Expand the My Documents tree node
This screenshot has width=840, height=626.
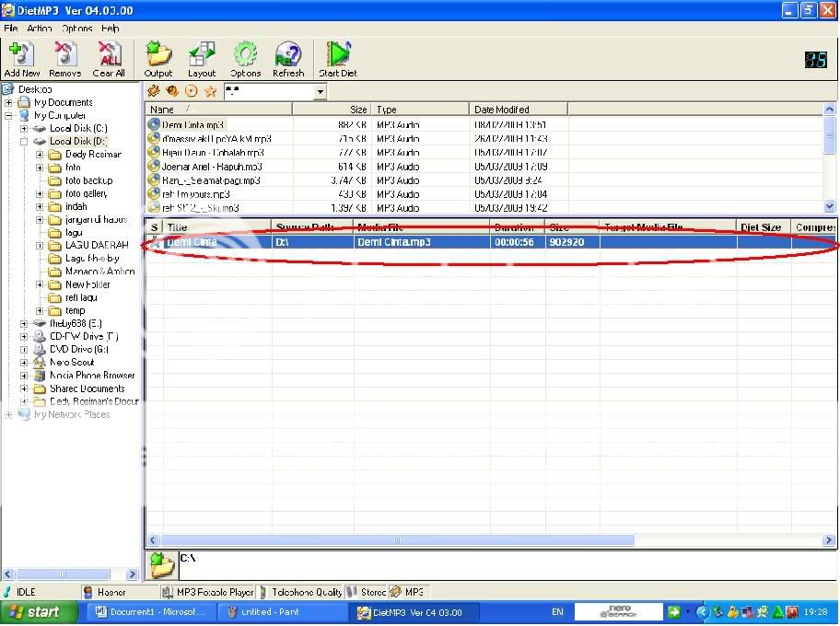click(x=9, y=102)
